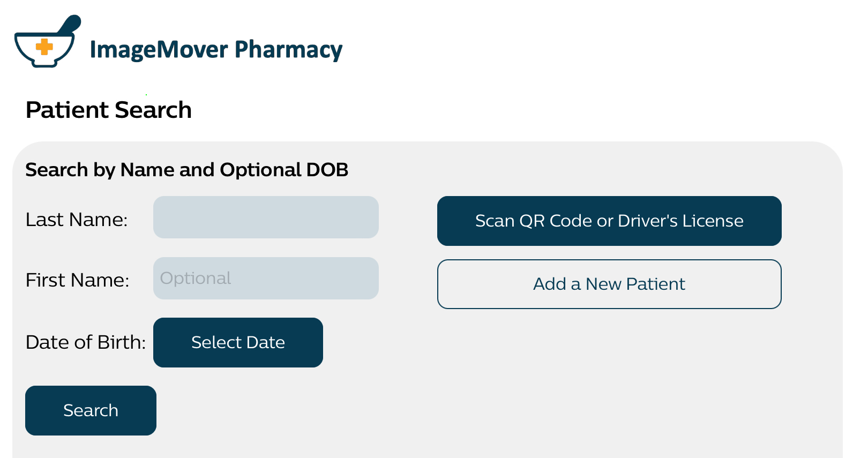Click the Date of Birth label
This screenshot has width=868, height=458.
point(86,342)
